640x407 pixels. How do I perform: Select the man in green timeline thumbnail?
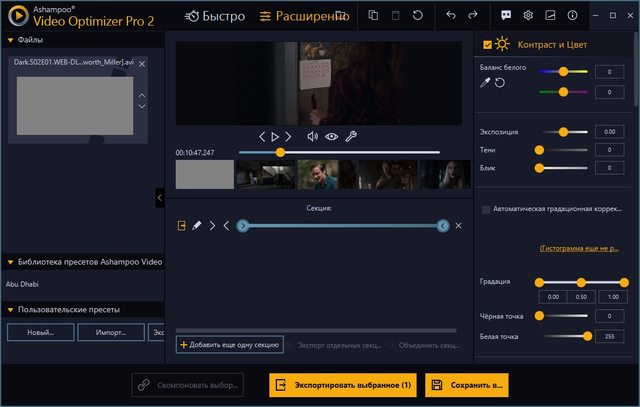327,174
